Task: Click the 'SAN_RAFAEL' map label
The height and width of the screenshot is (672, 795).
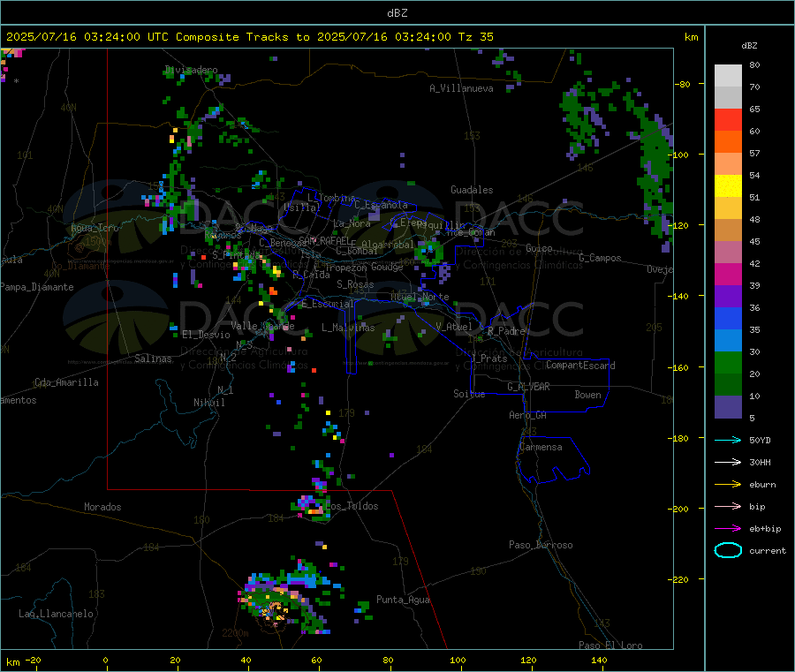Action: (324, 240)
